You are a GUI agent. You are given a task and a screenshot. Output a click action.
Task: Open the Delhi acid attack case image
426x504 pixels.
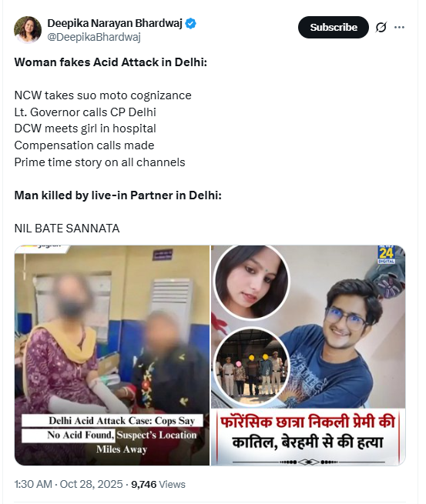112,355
